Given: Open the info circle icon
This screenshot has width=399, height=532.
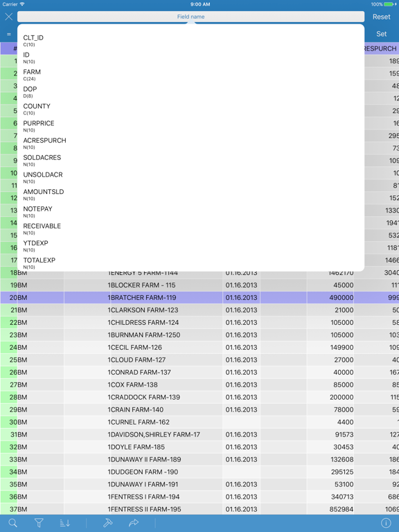Looking at the screenshot, I should click(x=386, y=523).
